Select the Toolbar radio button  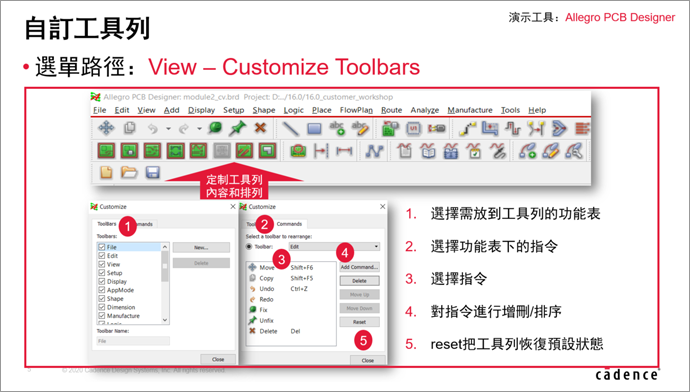point(249,246)
